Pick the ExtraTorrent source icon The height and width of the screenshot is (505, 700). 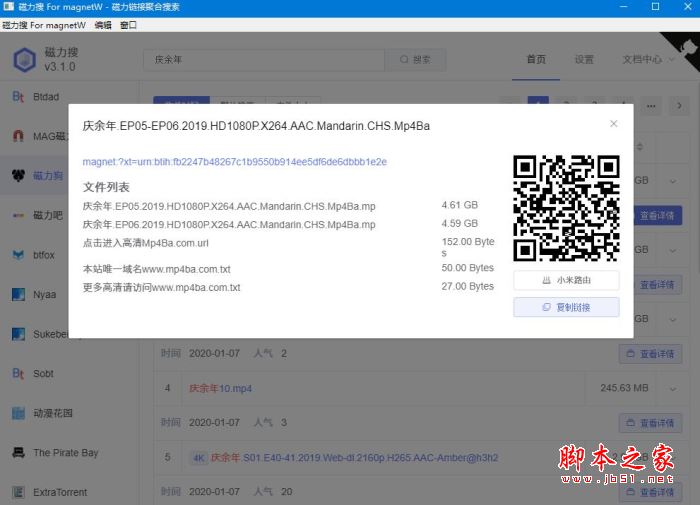[18, 492]
